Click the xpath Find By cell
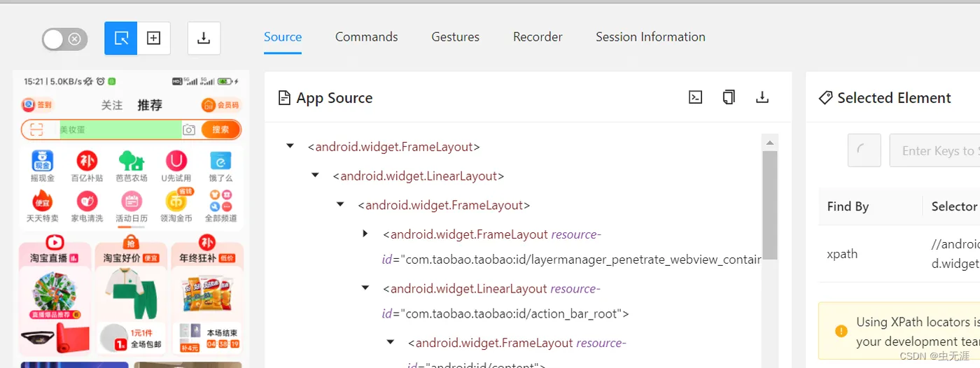 tap(842, 254)
